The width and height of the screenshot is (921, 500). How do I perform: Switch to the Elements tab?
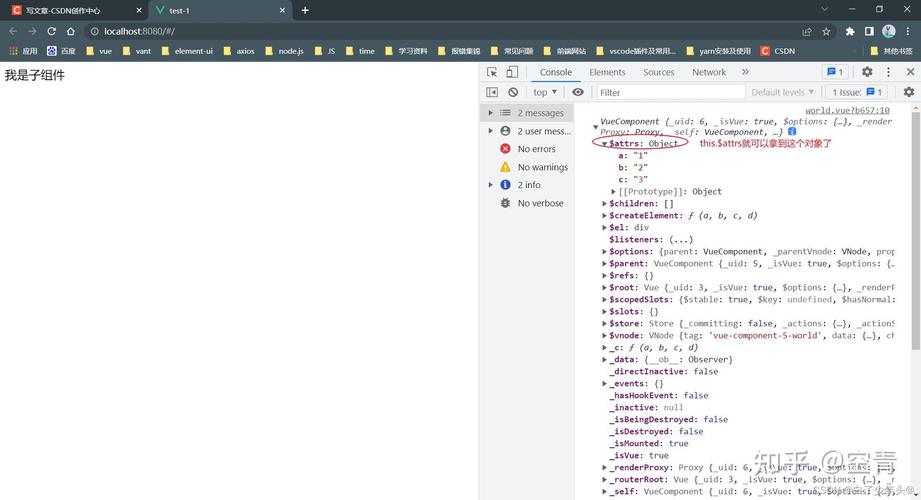[x=607, y=72]
